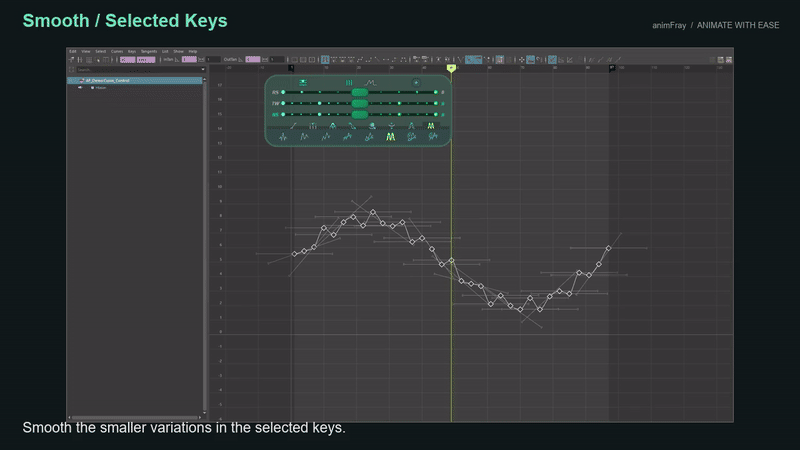This screenshot has height=450, width=800.
Task: Click the round button at animFray panel top right
Action: 416,83
